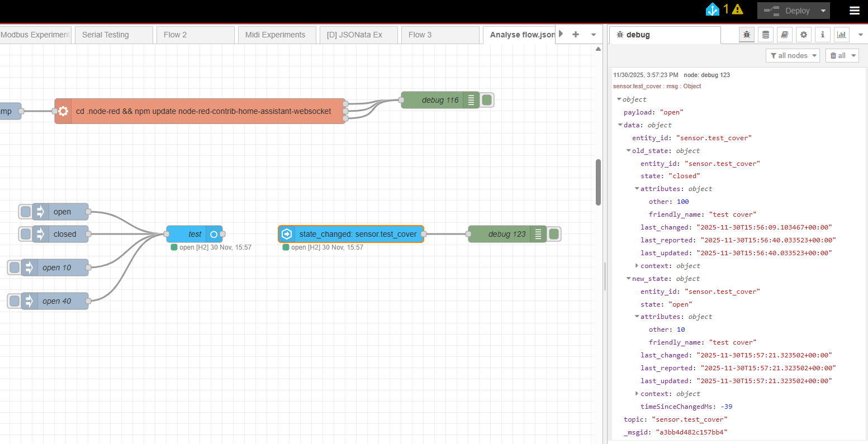Open the Deploy options dropdown arrow
The height and width of the screenshot is (444, 868).
pyautogui.click(x=823, y=11)
